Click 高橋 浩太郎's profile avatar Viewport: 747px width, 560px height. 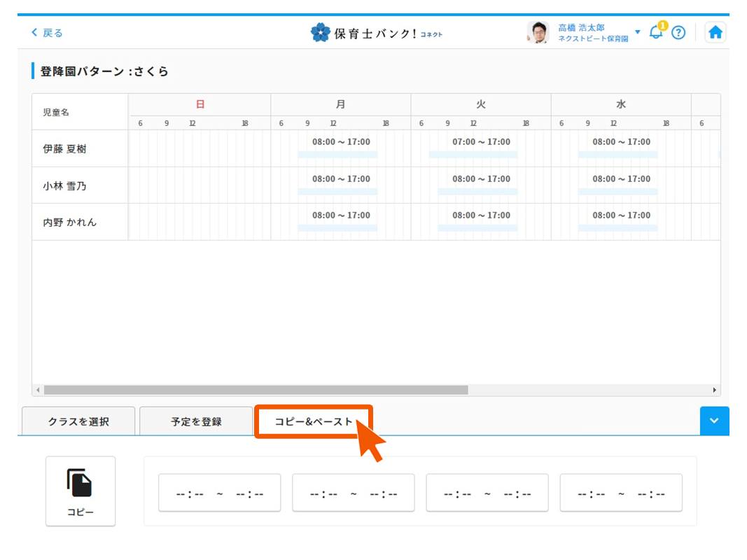[x=537, y=32]
